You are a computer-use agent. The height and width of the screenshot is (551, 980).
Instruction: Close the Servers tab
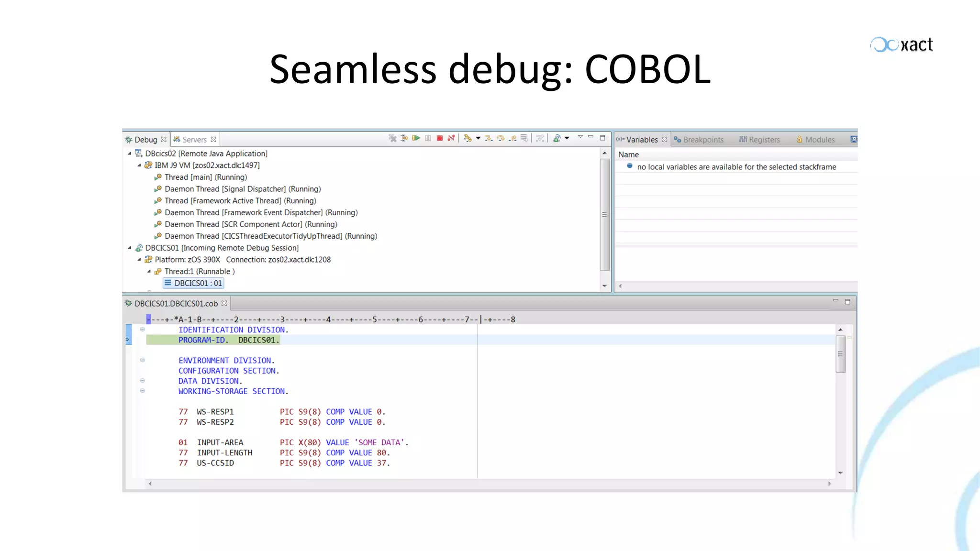(213, 139)
